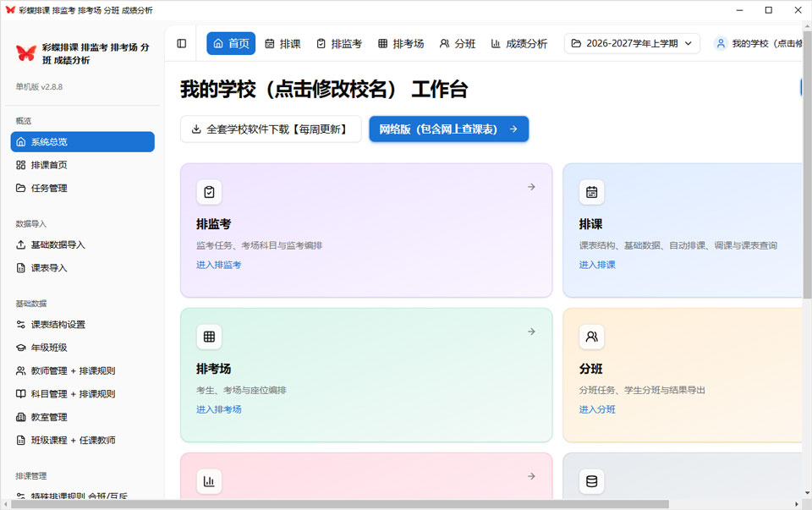
Task: Click the horizontal scrollbar at the bottom
Action: (x=340, y=504)
